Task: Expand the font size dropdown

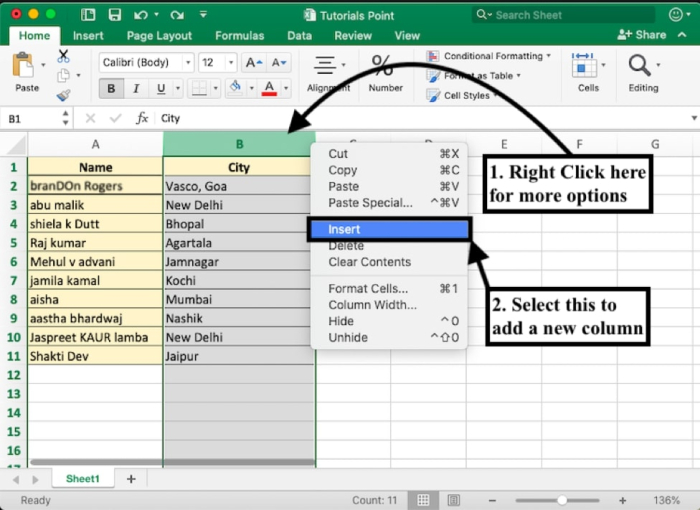Action: 231,63
